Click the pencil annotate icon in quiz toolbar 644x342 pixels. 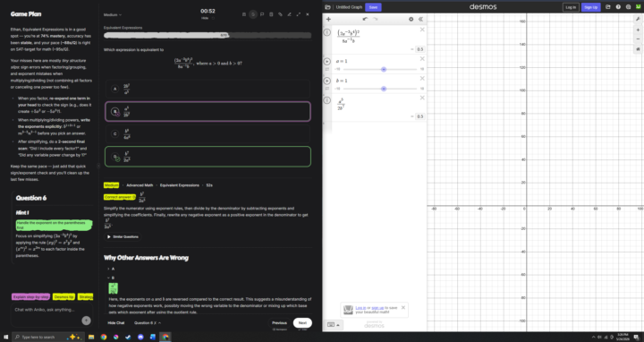coord(289,14)
